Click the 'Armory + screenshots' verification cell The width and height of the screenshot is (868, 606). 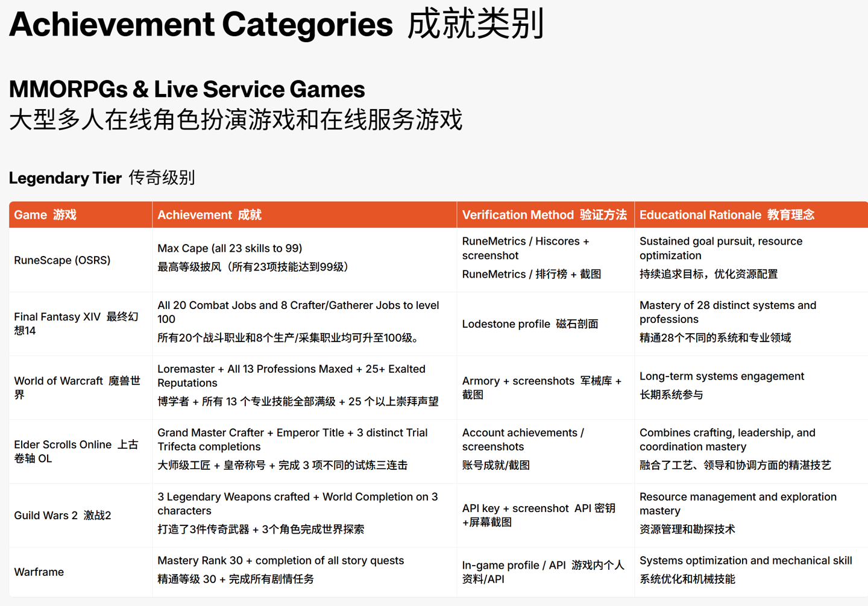546,388
